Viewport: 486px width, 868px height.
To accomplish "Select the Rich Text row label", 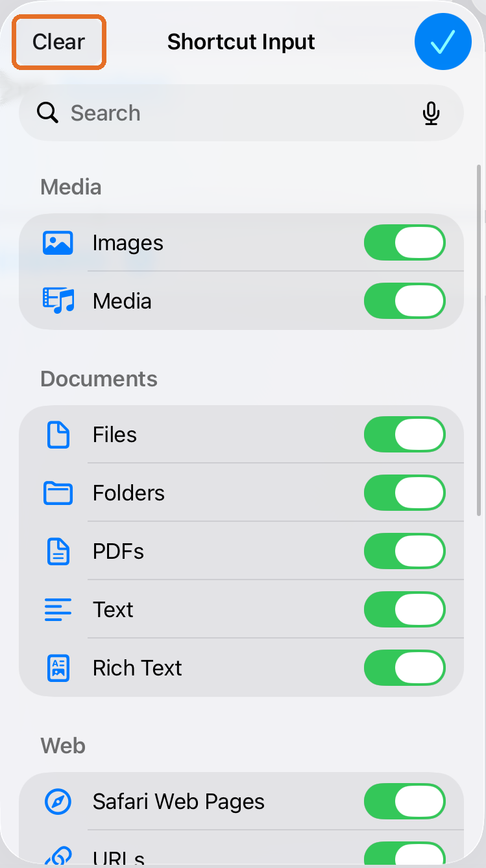I will (138, 668).
